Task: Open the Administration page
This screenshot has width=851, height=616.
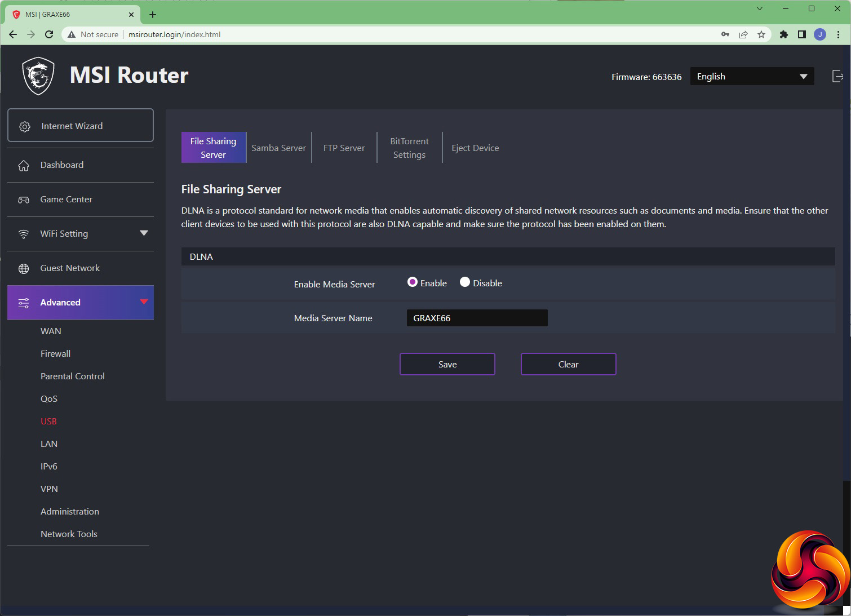Action: 70,512
